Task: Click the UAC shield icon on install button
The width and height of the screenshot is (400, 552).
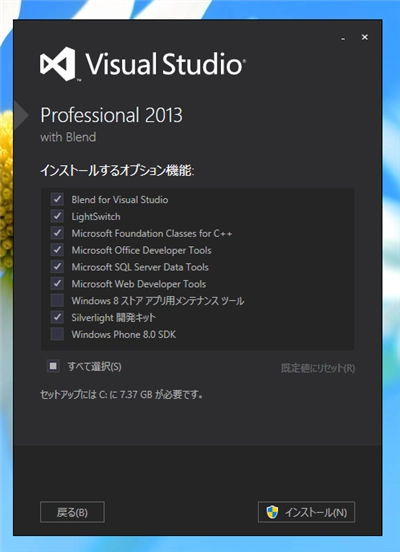Action: (272, 512)
